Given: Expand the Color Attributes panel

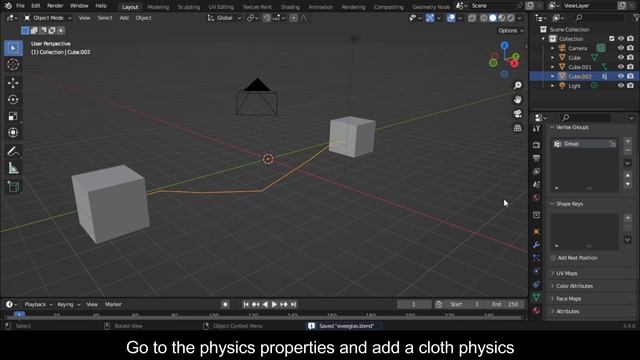Looking at the screenshot, I should point(574,286).
